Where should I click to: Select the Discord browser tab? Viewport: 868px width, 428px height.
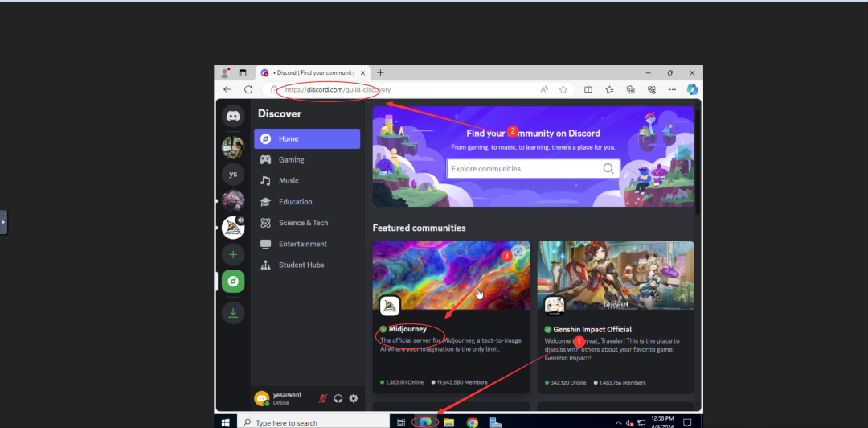(x=313, y=72)
